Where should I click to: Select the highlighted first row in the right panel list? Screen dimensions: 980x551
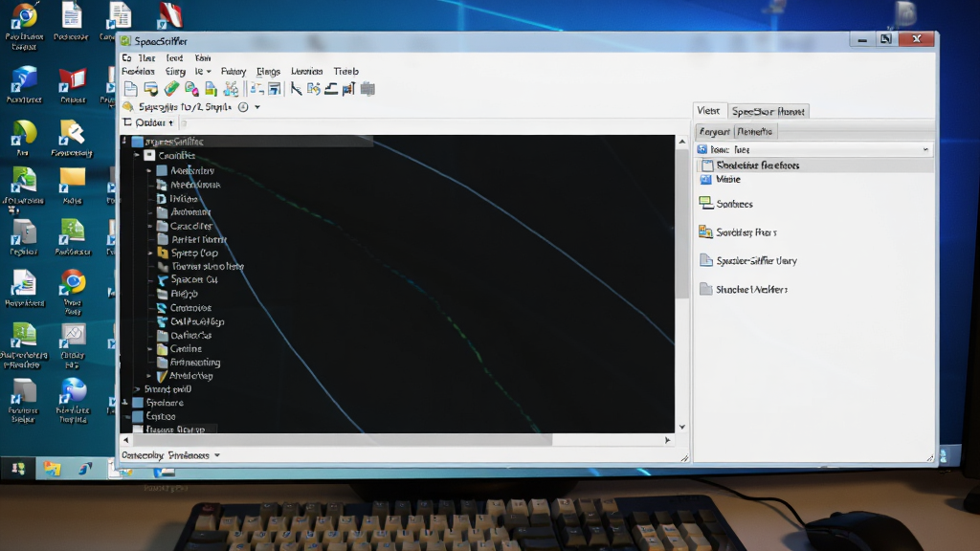815,165
